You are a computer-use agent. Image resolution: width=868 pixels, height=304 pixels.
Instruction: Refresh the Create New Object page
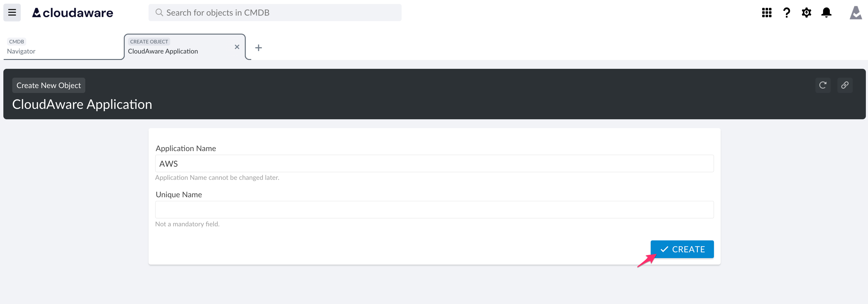click(822, 85)
